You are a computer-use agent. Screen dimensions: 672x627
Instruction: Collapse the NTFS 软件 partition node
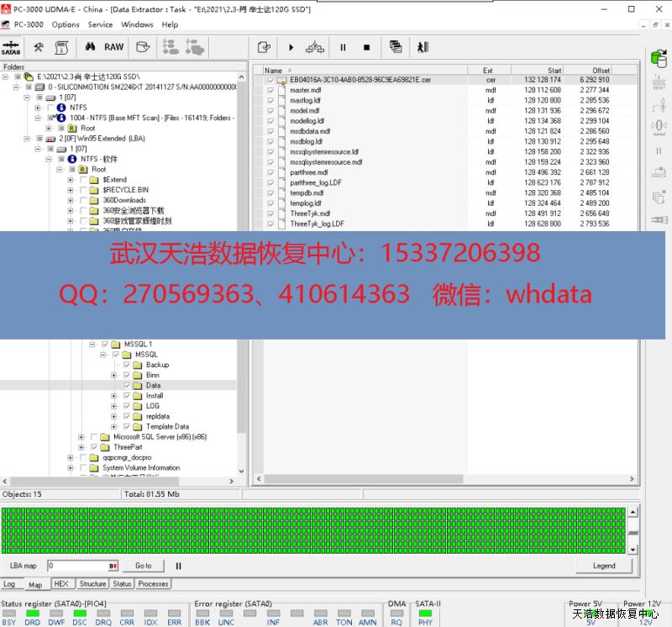[x=49, y=159]
